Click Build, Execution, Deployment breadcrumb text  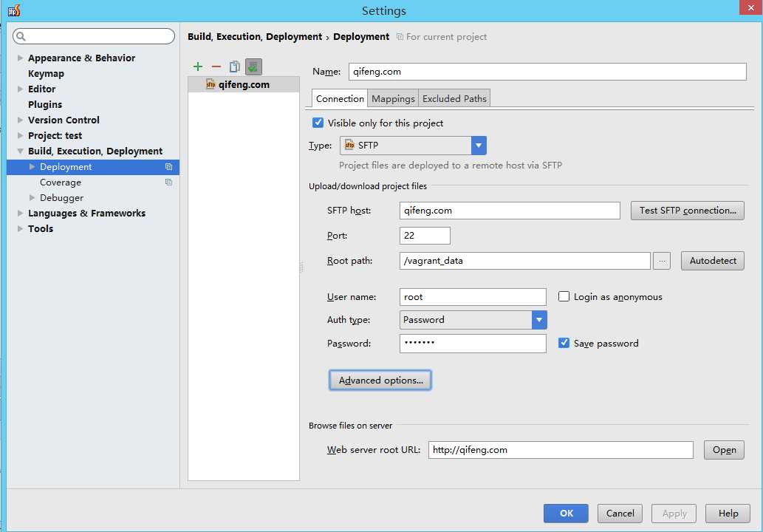pyautogui.click(x=255, y=36)
